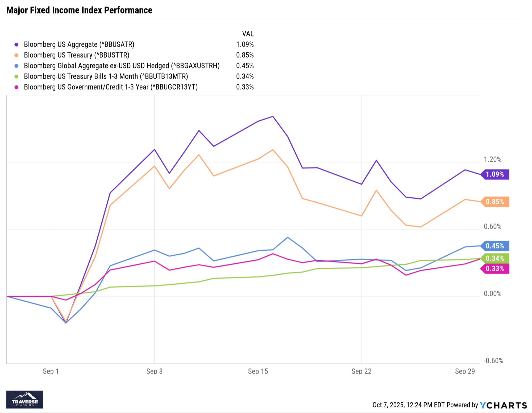Click the Sep 8 date axis label
The height and width of the screenshot is (413, 532).
(154, 371)
